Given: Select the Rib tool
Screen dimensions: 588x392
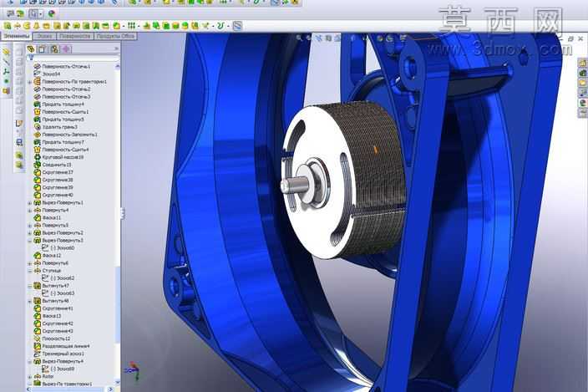Looking at the screenshot, I should [x=147, y=26].
